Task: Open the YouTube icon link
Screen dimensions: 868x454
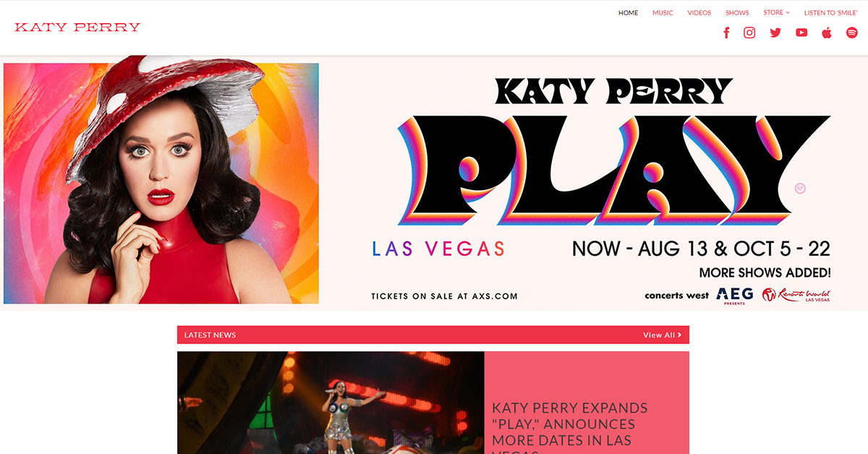Action: pyautogui.click(x=801, y=33)
